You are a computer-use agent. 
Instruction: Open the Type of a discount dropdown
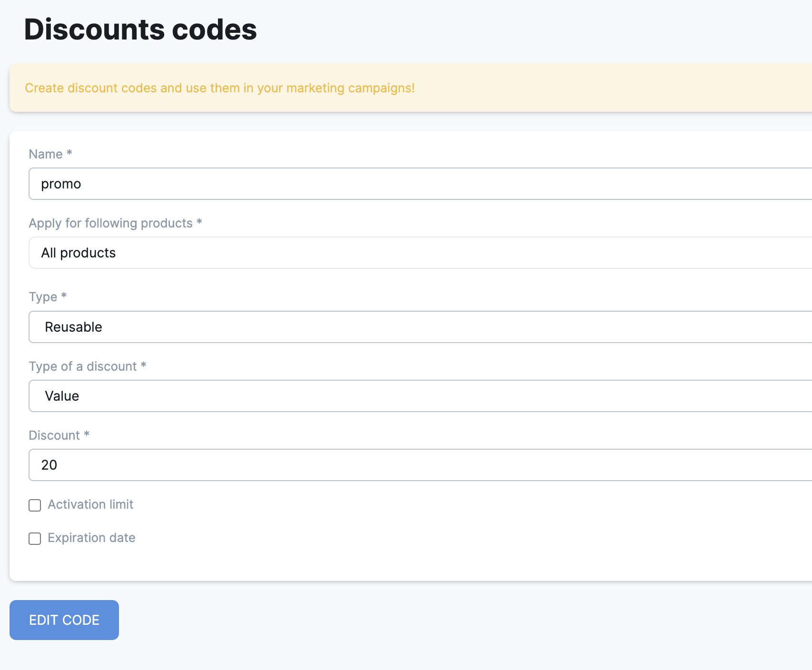coord(419,396)
